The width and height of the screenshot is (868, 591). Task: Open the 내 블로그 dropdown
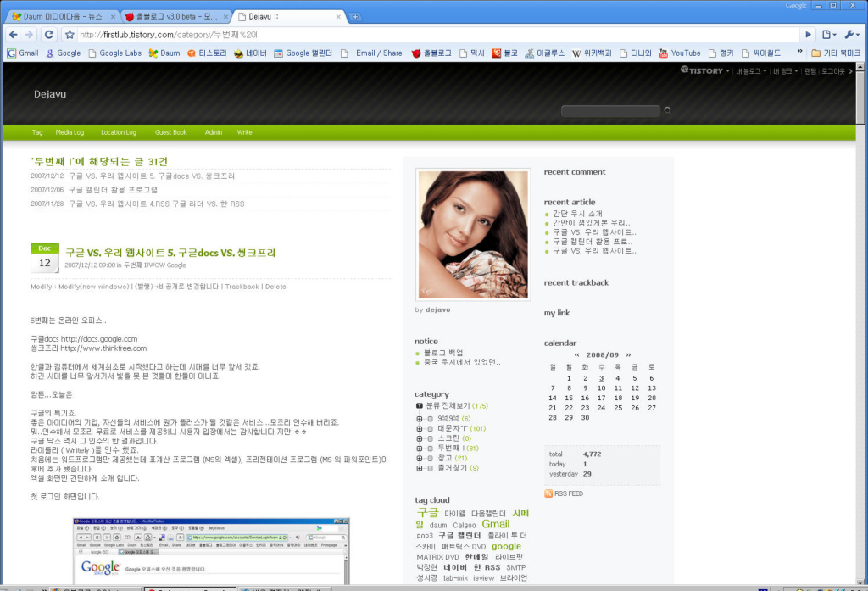pyautogui.click(x=751, y=71)
